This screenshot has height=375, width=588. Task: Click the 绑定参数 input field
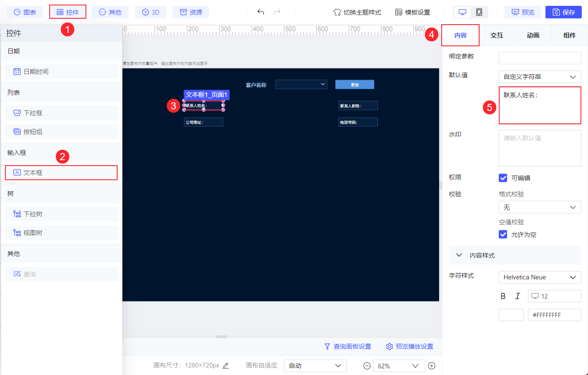(x=540, y=58)
